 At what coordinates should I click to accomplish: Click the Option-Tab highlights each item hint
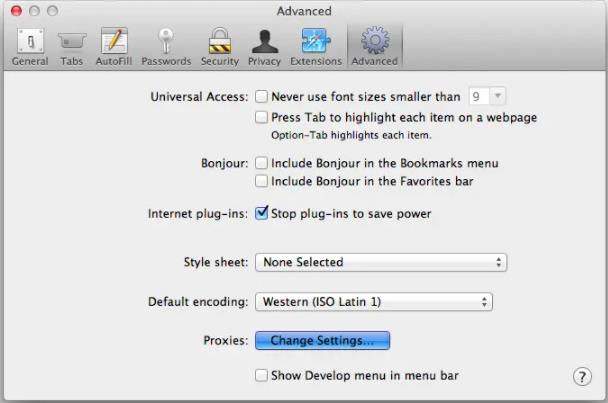tap(351, 135)
